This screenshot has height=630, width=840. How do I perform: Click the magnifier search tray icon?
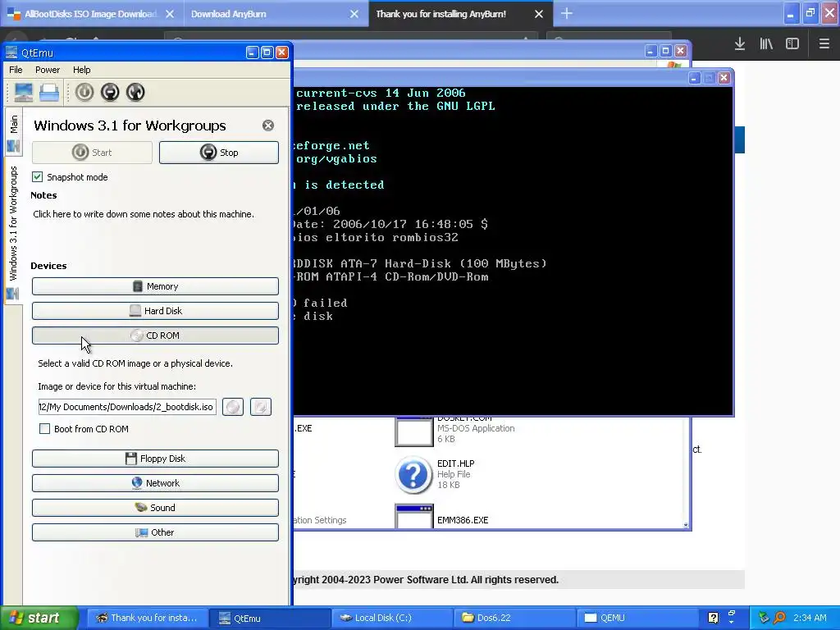coord(779,619)
